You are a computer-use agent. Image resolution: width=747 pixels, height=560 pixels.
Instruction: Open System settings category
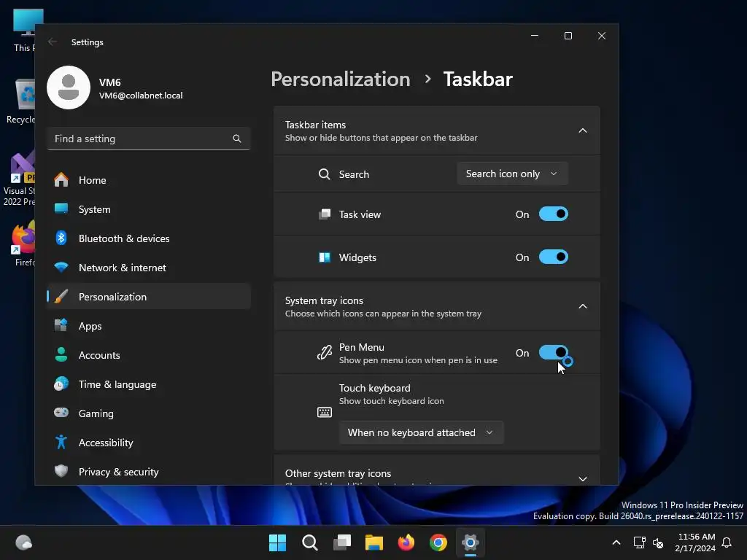(149, 209)
